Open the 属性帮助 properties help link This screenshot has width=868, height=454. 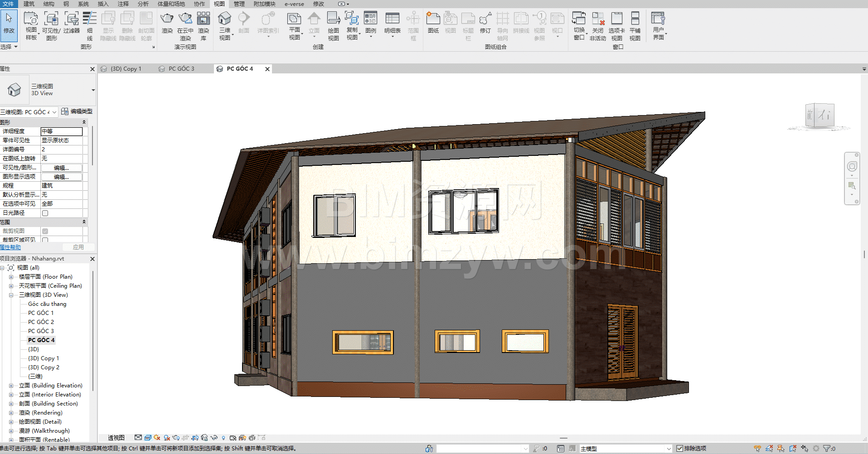10,247
